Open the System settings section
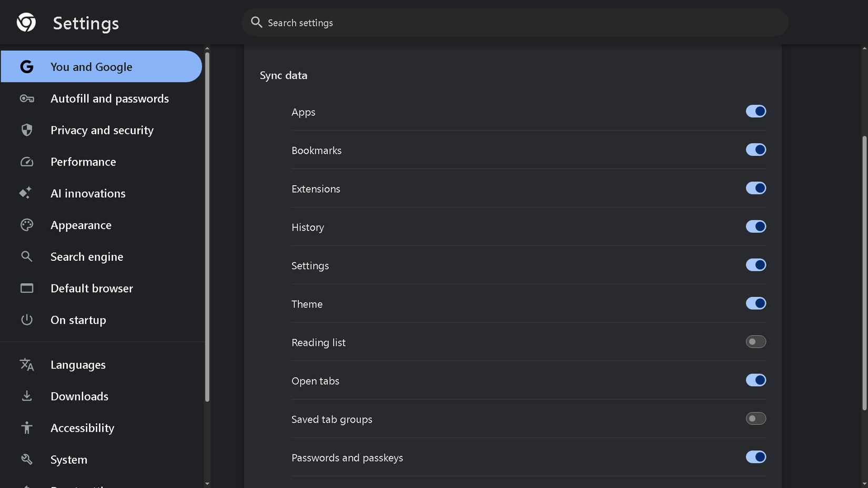Viewport: 868px width, 488px height. coord(69,459)
